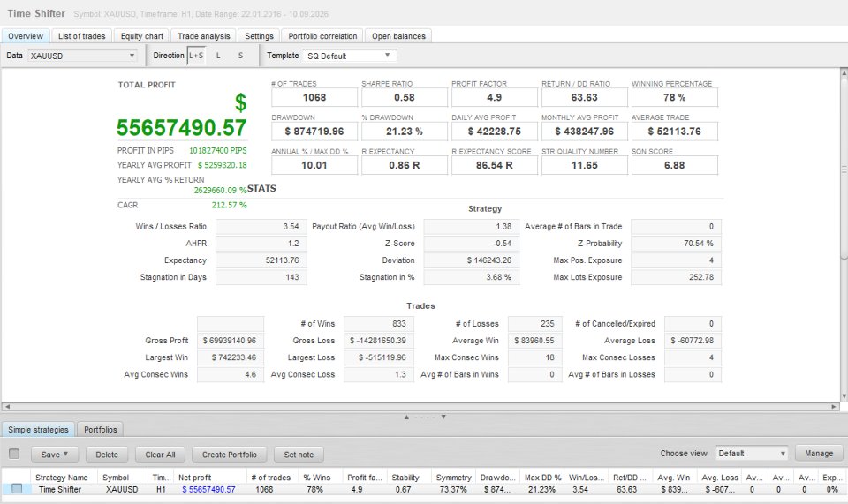Click scroll-right arrow of horizontal scrollbar
The height and width of the screenshot is (504, 848).
click(834, 406)
